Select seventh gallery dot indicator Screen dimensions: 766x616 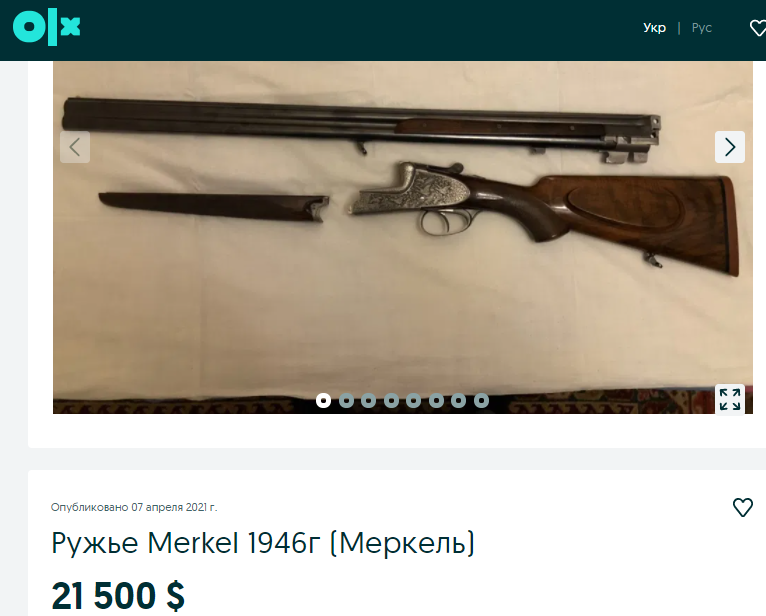pyautogui.click(x=458, y=401)
